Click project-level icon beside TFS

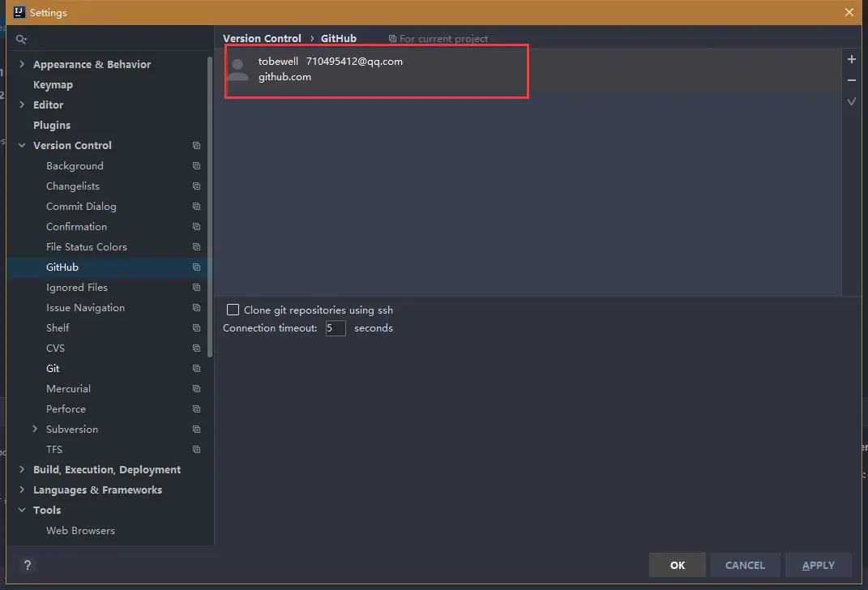(196, 450)
